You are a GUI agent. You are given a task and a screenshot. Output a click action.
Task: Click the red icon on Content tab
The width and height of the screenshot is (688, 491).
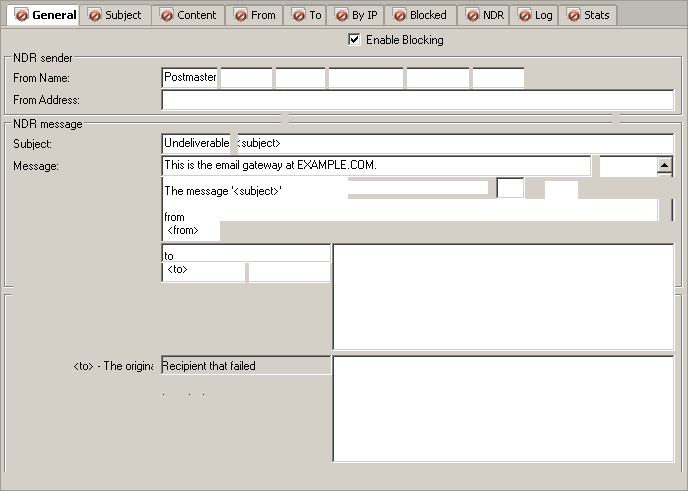(166, 15)
